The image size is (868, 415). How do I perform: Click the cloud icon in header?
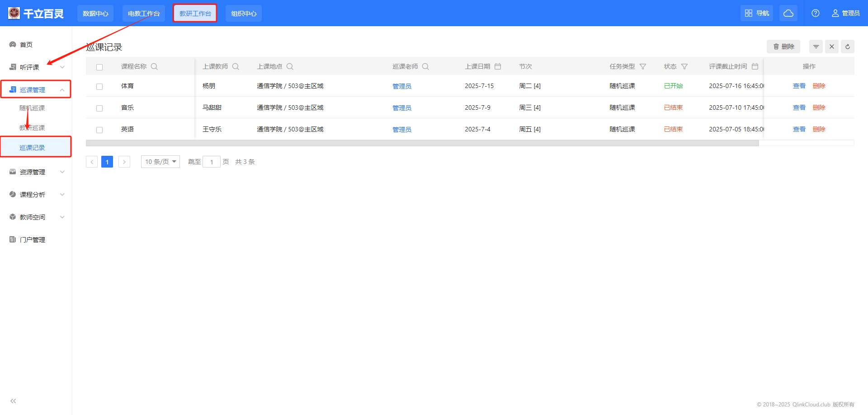[788, 13]
